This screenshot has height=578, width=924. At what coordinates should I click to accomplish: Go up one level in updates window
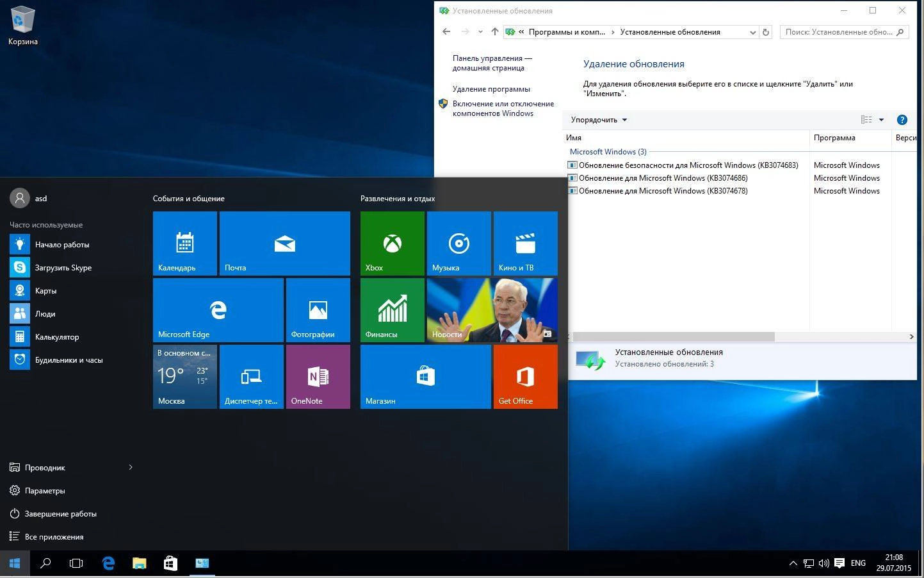click(494, 31)
